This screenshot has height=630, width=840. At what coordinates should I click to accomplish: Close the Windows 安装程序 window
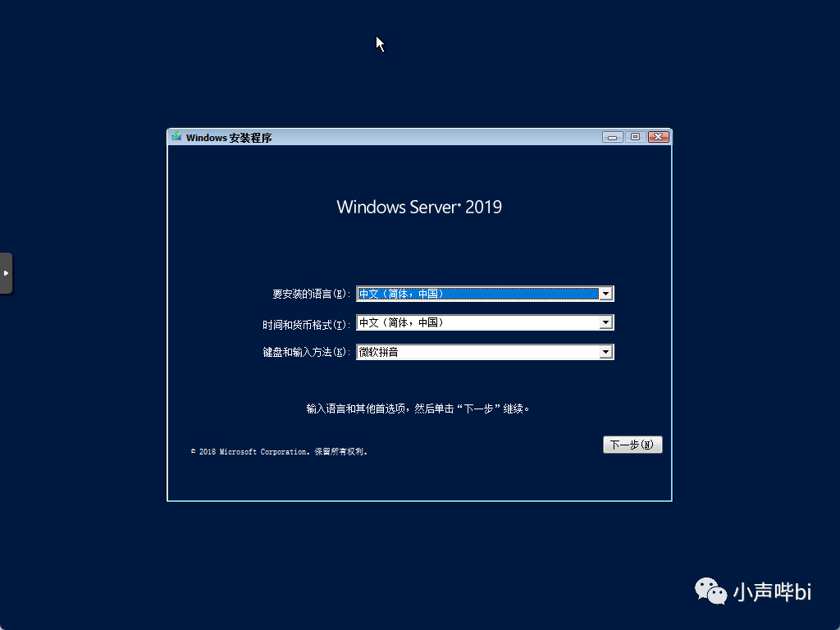click(x=659, y=137)
